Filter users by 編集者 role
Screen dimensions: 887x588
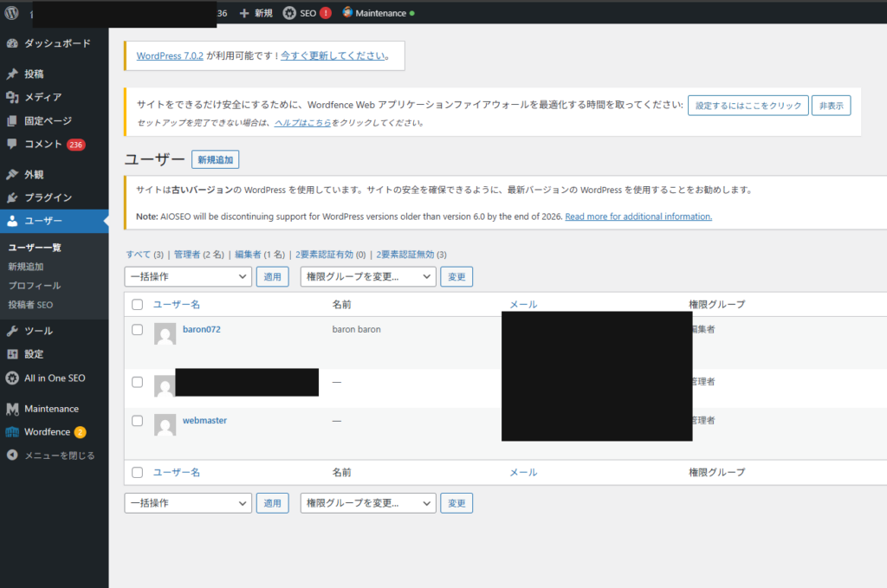point(249,255)
